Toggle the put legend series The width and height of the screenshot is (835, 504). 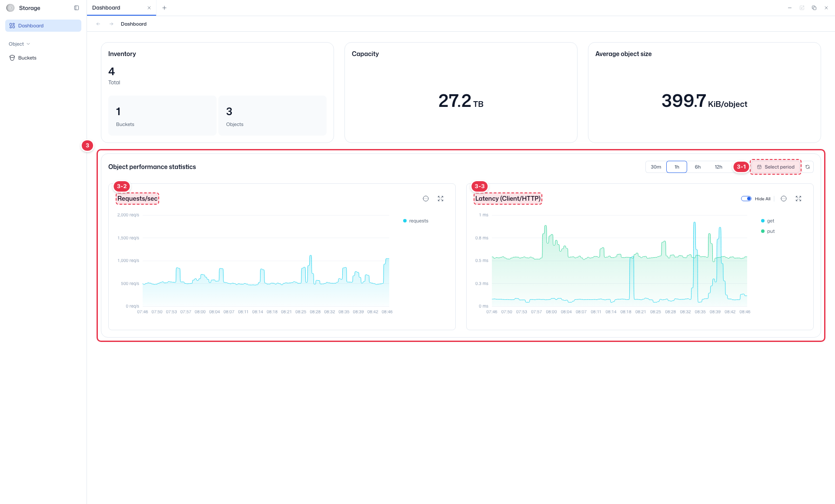768,231
